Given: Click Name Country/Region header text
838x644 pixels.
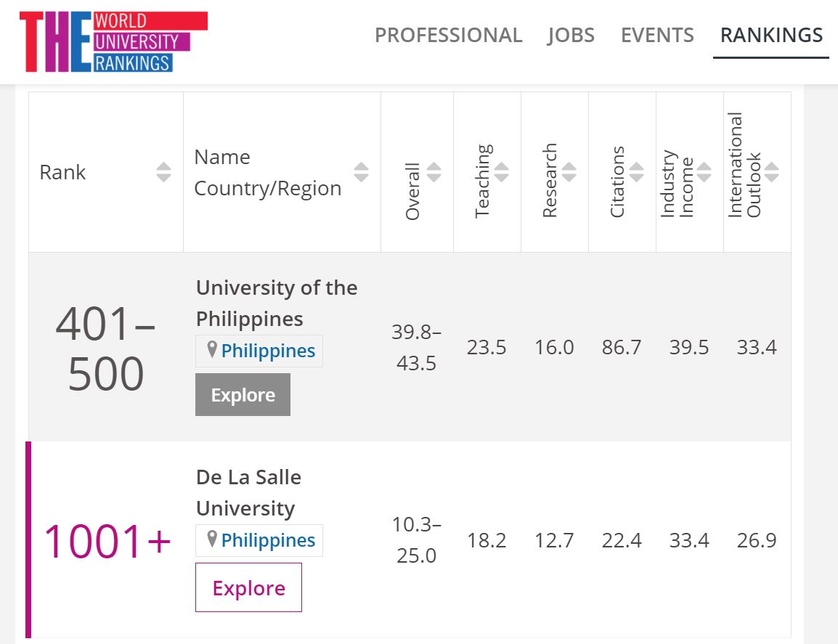Looking at the screenshot, I should tap(267, 173).
